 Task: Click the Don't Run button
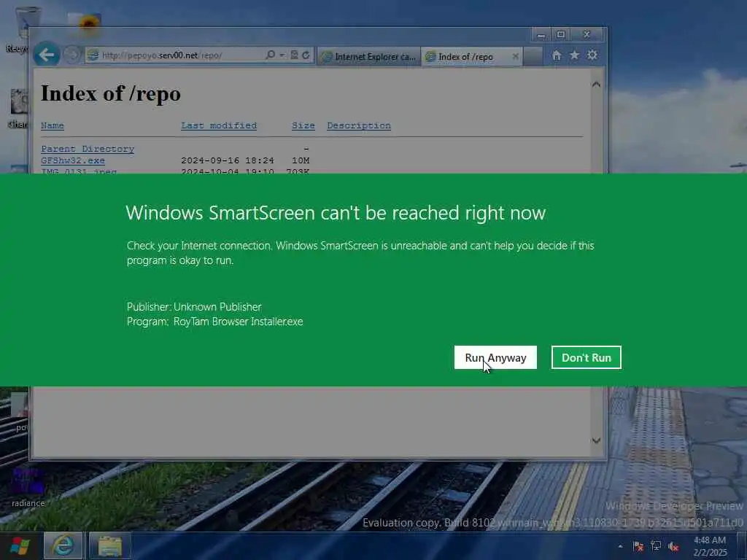[586, 357]
